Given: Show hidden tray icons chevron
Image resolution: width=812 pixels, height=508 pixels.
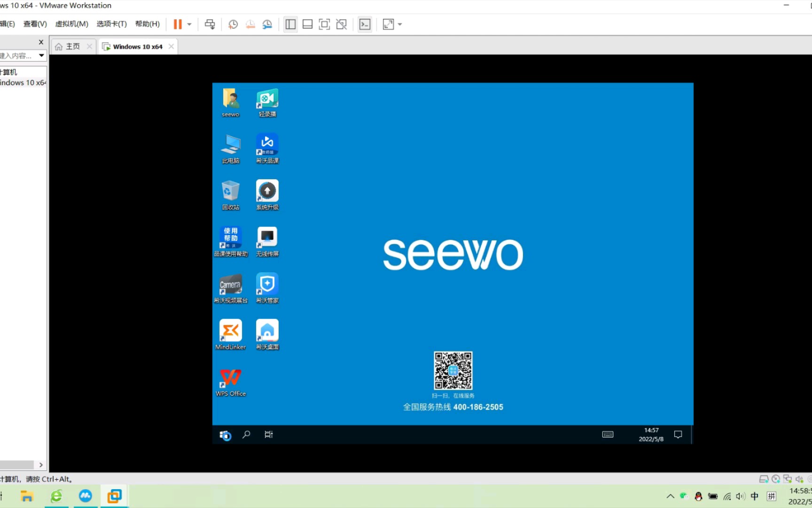Looking at the screenshot, I should pyautogui.click(x=670, y=496).
